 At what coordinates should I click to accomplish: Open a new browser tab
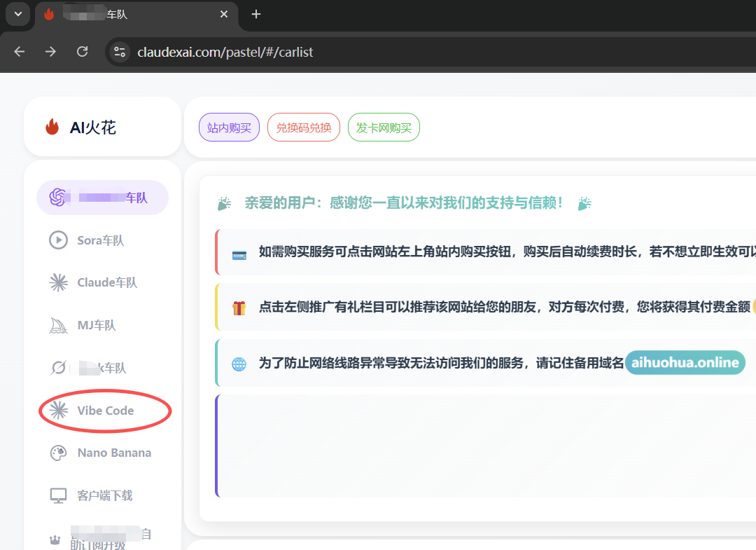pyautogui.click(x=256, y=14)
